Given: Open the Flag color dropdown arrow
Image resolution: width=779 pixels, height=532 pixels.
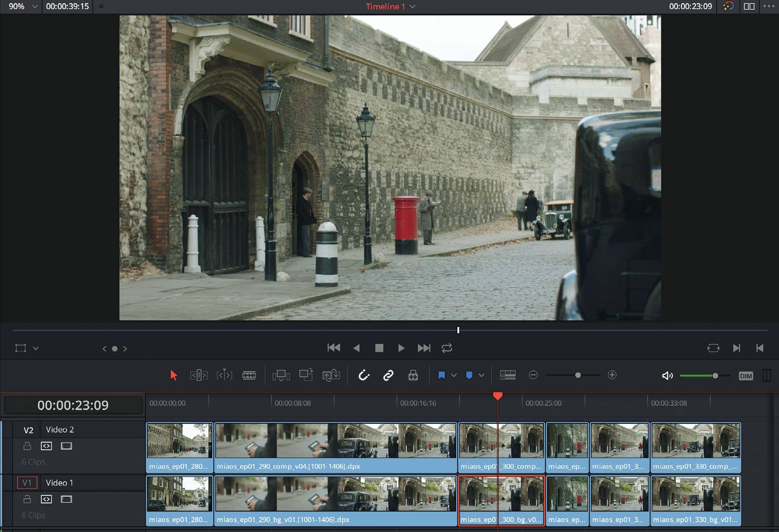Looking at the screenshot, I should click(454, 375).
